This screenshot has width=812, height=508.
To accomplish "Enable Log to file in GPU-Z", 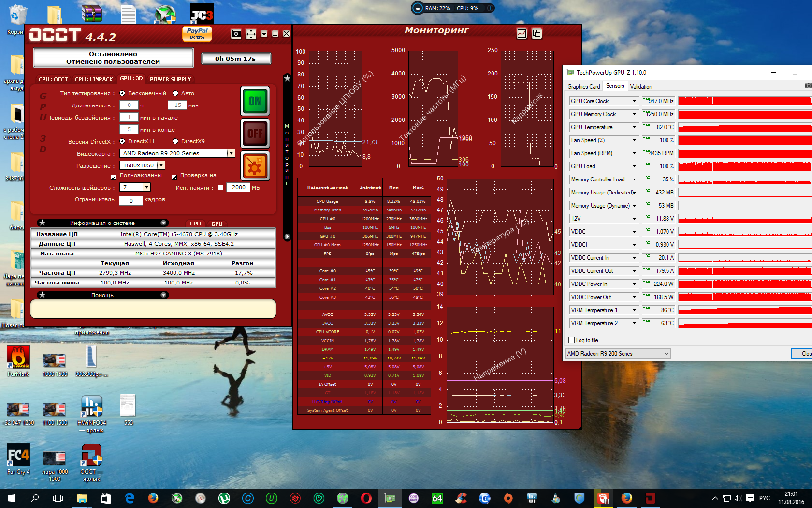I will click(572, 340).
